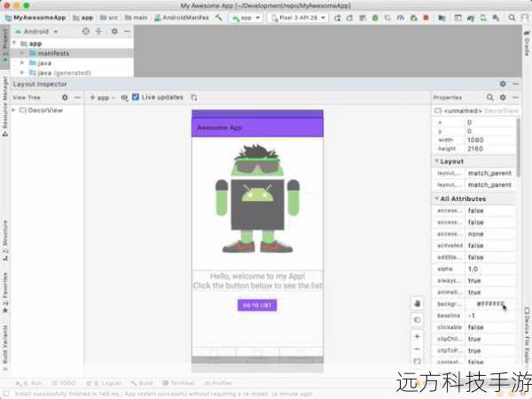Open the Gradle side tab
The image size is (532, 399).
click(527, 43)
